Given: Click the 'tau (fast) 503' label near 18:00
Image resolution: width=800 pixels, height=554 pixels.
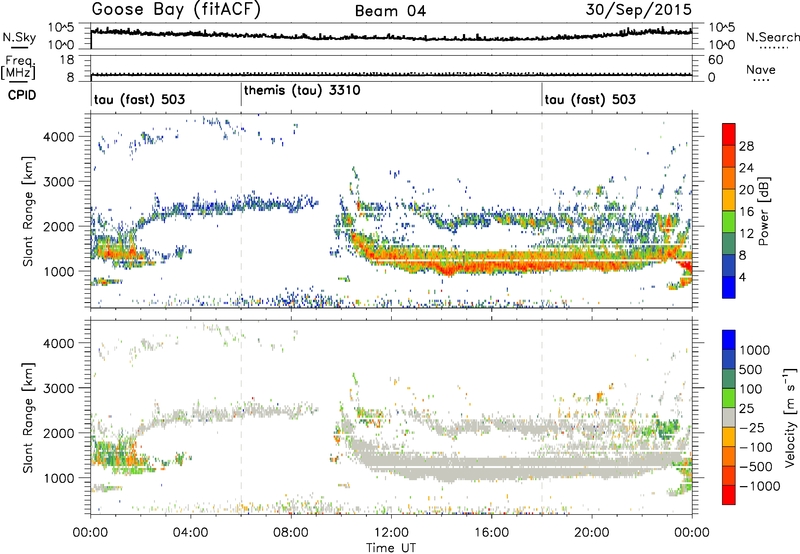Looking at the screenshot, I should tap(590, 99).
